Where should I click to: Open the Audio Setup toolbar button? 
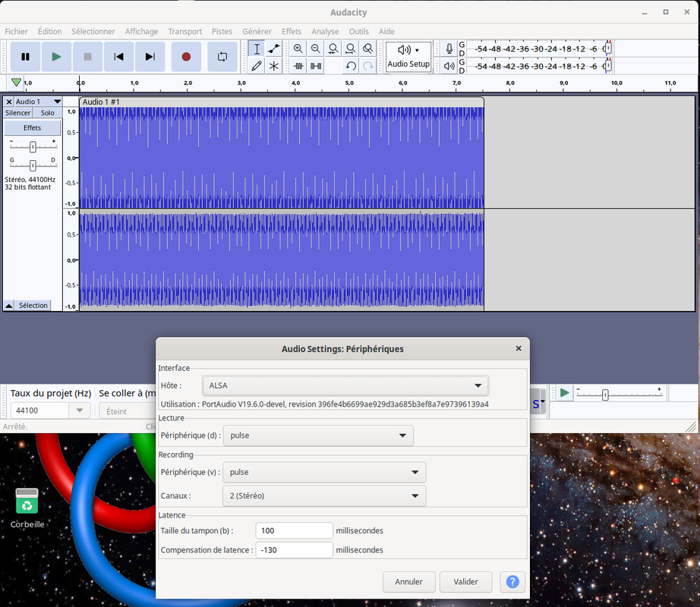(408, 57)
